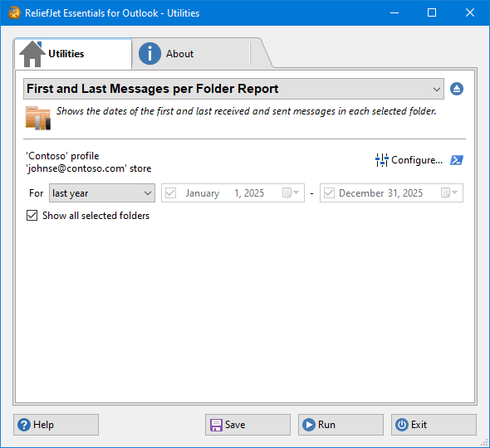The width and height of the screenshot is (490, 448).
Task: Click the folder report icon
Action: coord(38,118)
